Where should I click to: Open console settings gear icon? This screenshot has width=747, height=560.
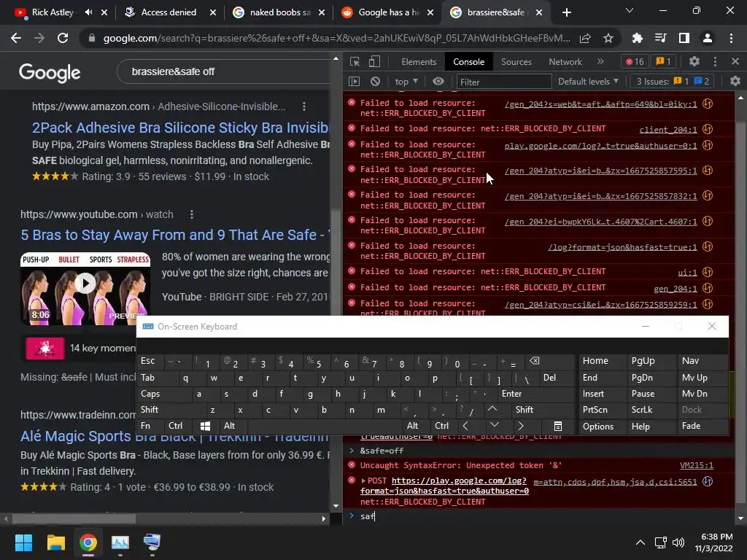[735, 82]
